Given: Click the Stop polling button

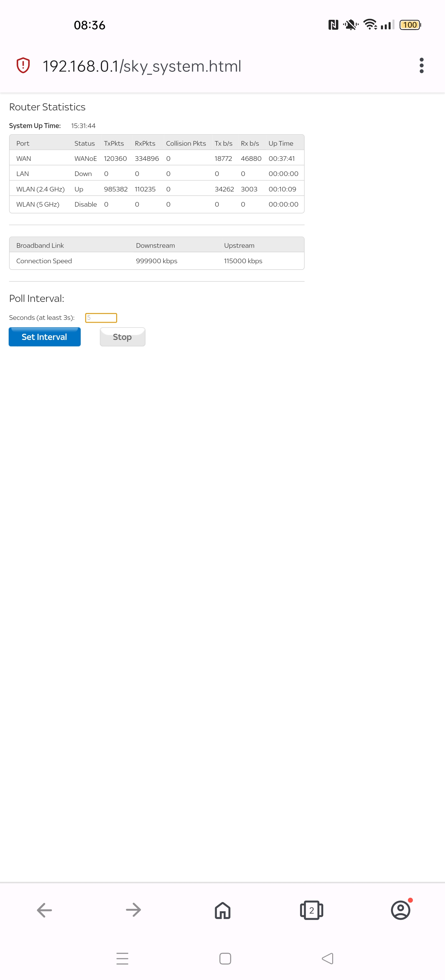Looking at the screenshot, I should pyautogui.click(x=122, y=337).
